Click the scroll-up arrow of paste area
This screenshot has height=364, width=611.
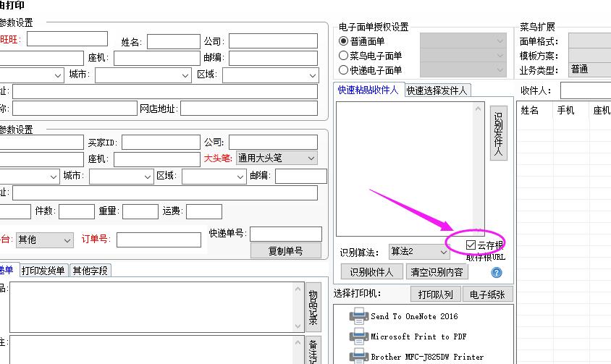[x=478, y=109]
